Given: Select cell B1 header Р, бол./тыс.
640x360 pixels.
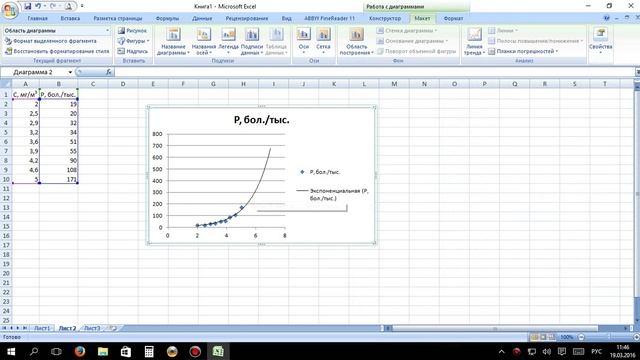Looking at the screenshot, I should [58, 95].
